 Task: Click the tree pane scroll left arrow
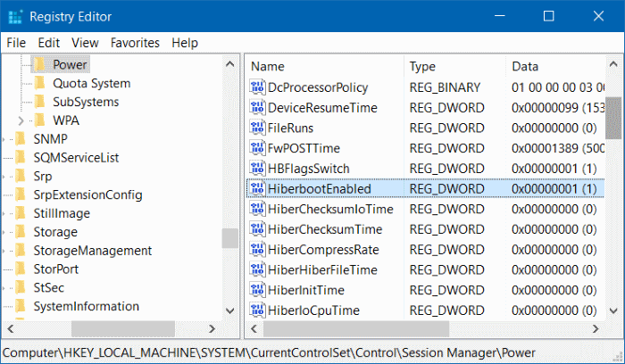point(11,328)
